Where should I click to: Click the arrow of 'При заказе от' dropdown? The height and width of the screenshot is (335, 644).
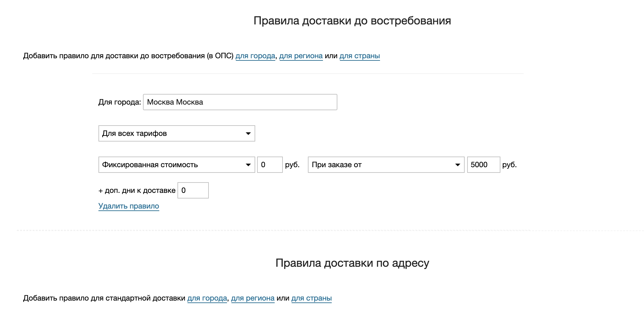tap(457, 165)
